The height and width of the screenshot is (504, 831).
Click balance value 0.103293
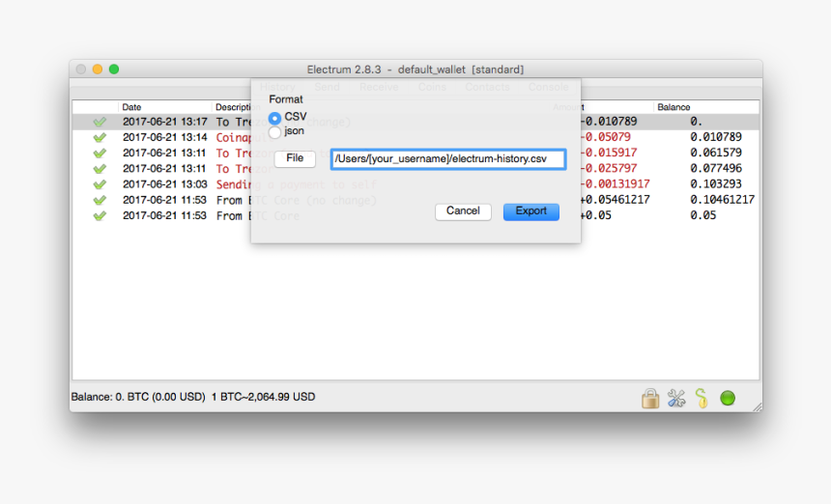716,184
